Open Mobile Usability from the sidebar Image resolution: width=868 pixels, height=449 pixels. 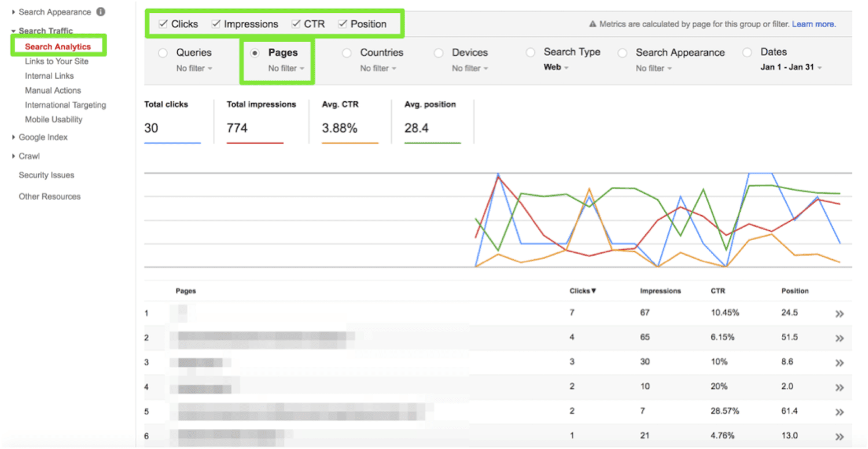(x=53, y=119)
